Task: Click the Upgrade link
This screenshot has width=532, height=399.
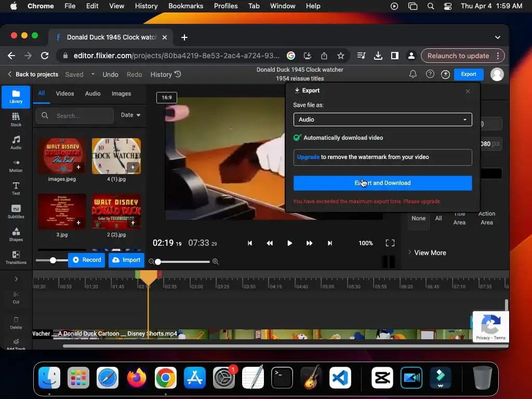Action: [308, 157]
